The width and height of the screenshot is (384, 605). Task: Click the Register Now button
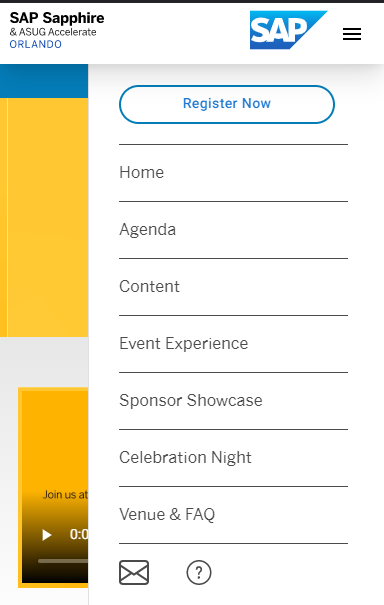(227, 104)
